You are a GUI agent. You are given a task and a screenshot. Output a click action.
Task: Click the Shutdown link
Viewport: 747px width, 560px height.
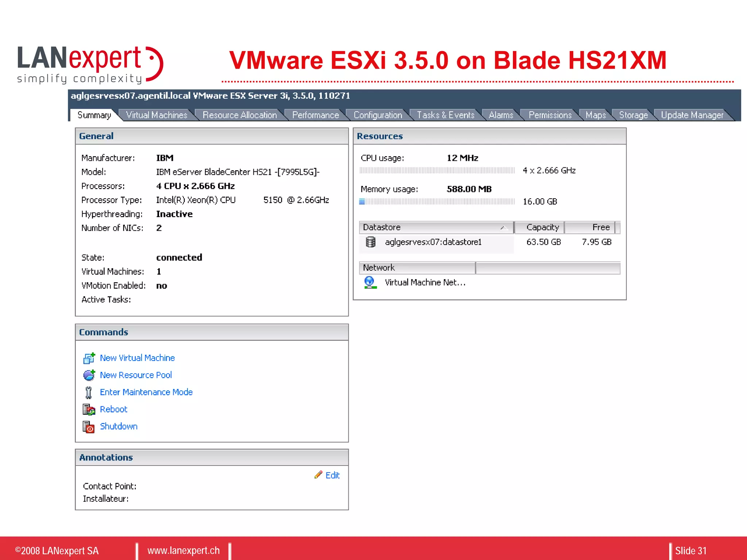(119, 427)
